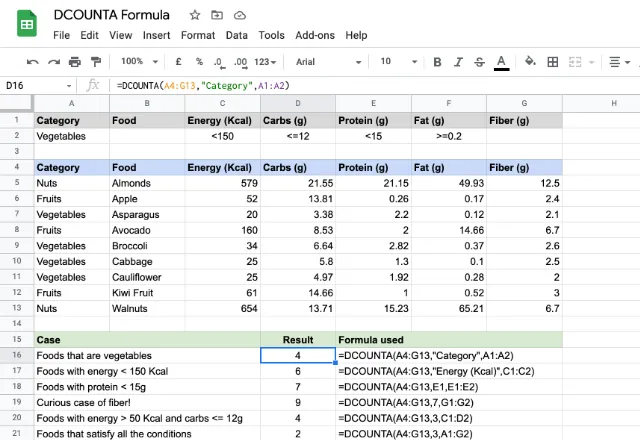This screenshot has height=440, width=640.
Task: Open the Edit menu
Action: pos(89,36)
